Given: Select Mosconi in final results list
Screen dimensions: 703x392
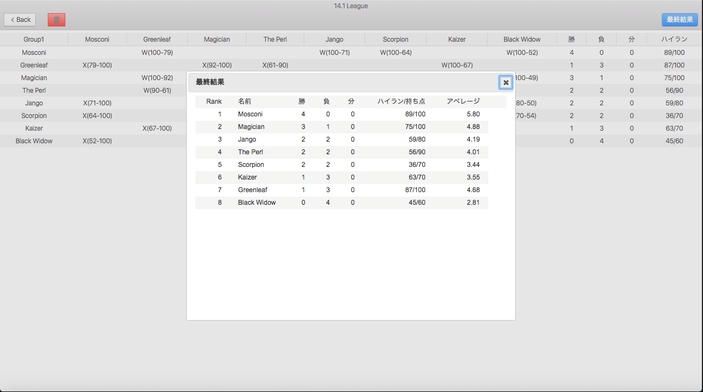Looking at the screenshot, I should pyautogui.click(x=250, y=114).
